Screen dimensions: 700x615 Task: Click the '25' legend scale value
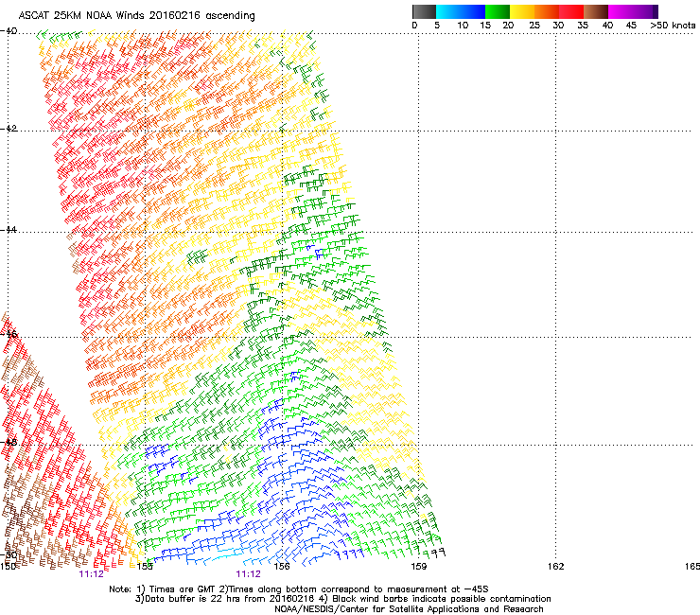coord(534,26)
